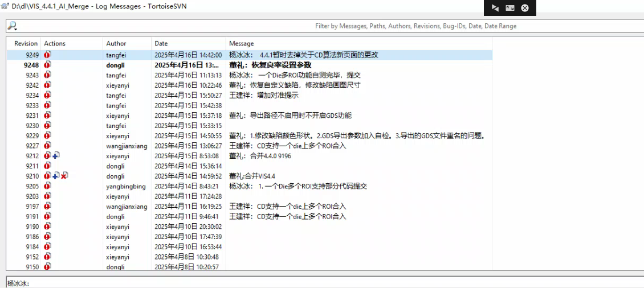The height and width of the screenshot is (288, 644).
Task: Click the TortoiseSVN icon in the title bar
Action: pos(5,7)
